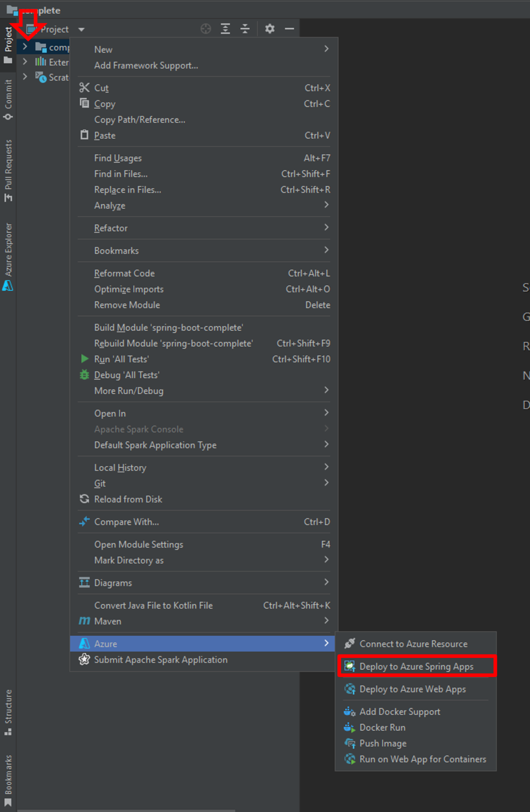Open the Project view dropdown arrow
Screen dimensions: 530x812
[81, 30]
